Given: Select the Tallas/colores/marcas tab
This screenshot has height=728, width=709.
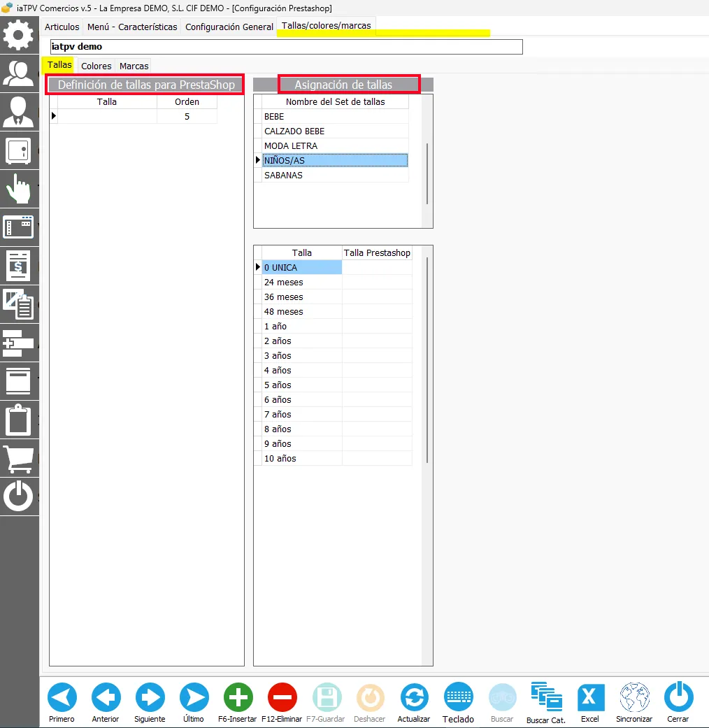Looking at the screenshot, I should [327, 26].
